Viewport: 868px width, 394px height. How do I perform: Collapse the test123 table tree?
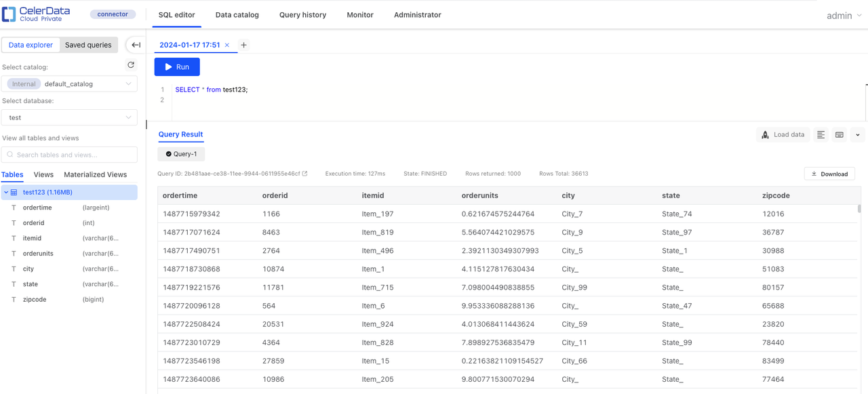point(6,193)
